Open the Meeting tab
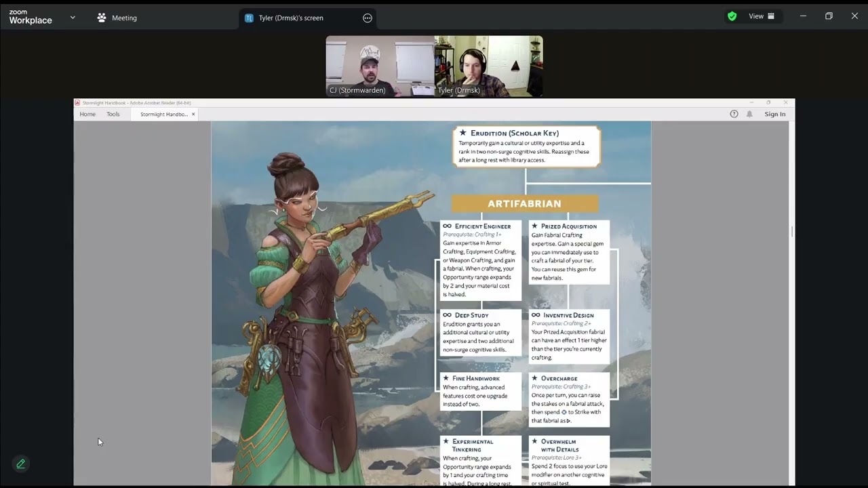This screenshot has width=868, height=488. click(117, 18)
